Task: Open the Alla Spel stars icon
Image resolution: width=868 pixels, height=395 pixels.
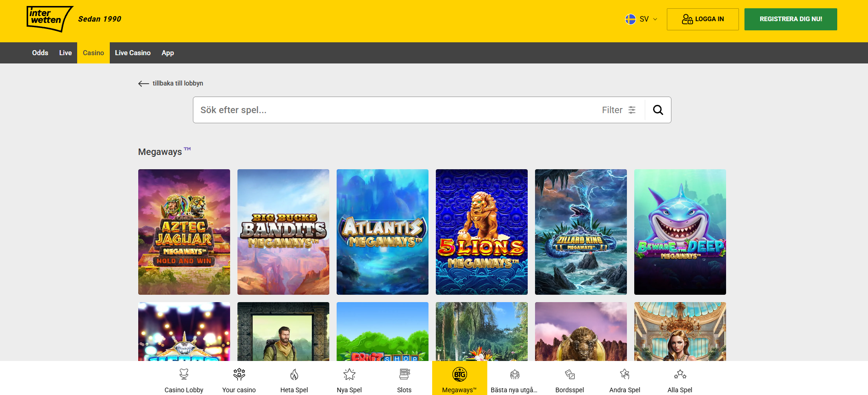Action: [680, 374]
